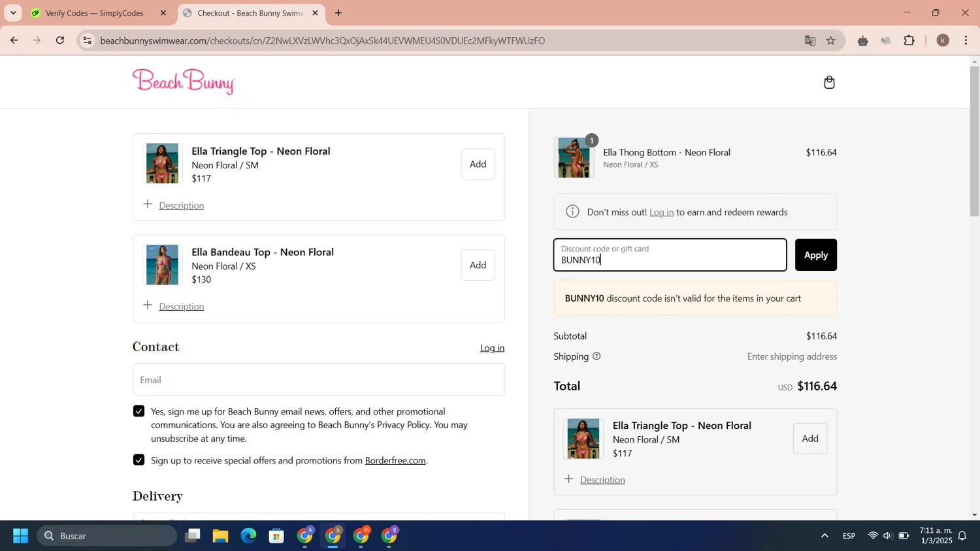Viewport: 980px width, 551px height.
Task: Click the browser Forward arrow
Action: pyautogui.click(x=37, y=40)
